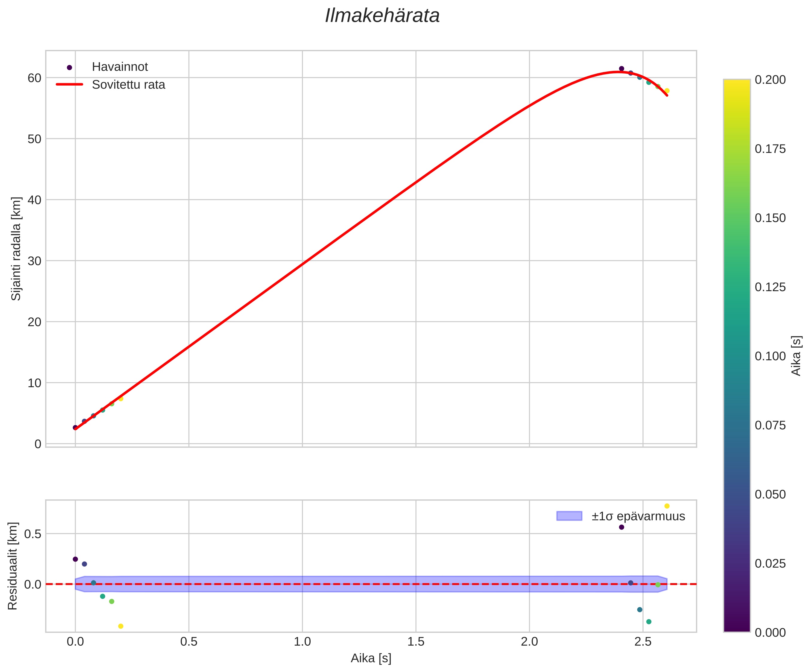Click the dark purple observation at curve peak
Image resolution: width=810 pixels, height=672 pixels.
click(x=621, y=69)
